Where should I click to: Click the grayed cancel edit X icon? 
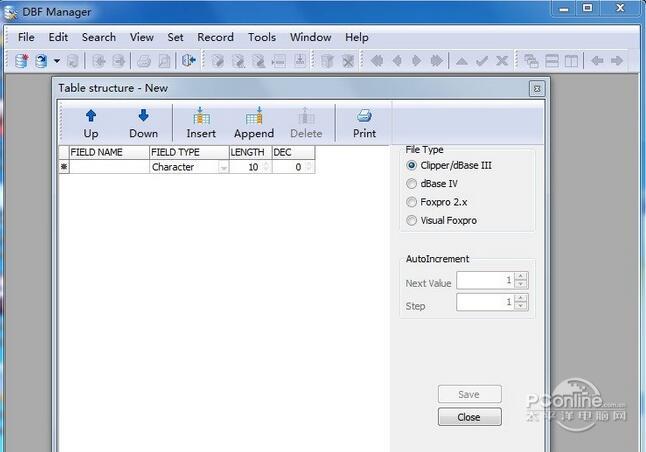pos(502,61)
